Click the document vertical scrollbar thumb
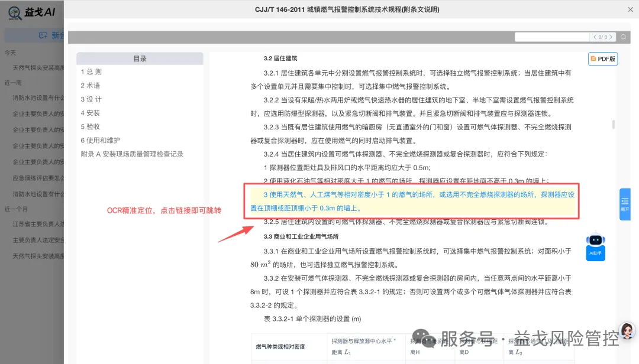The height and width of the screenshot is (364, 639). point(614,125)
